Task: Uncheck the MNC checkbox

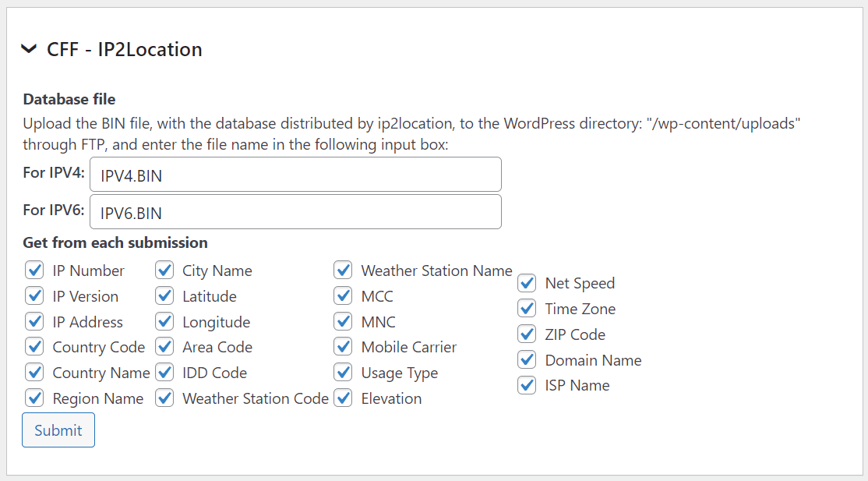Action: 343,321
